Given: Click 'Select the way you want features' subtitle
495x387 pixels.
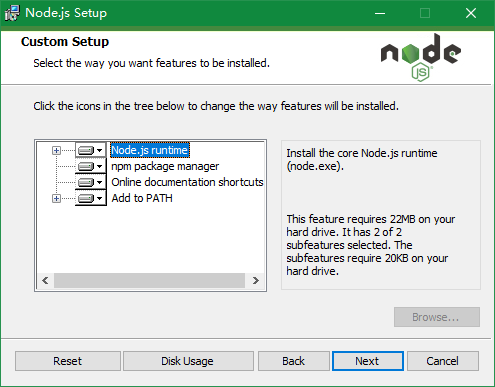Looking at the screenshot, I should click(151, 63).
